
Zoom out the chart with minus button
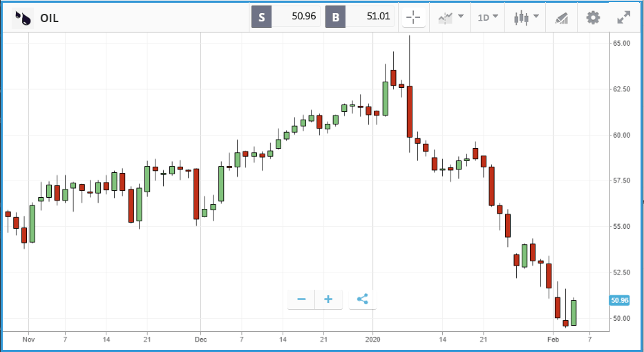[301, 299]
